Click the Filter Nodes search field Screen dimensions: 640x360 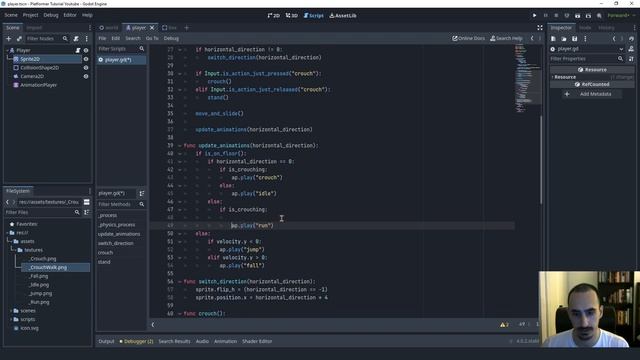coord(47,38)
